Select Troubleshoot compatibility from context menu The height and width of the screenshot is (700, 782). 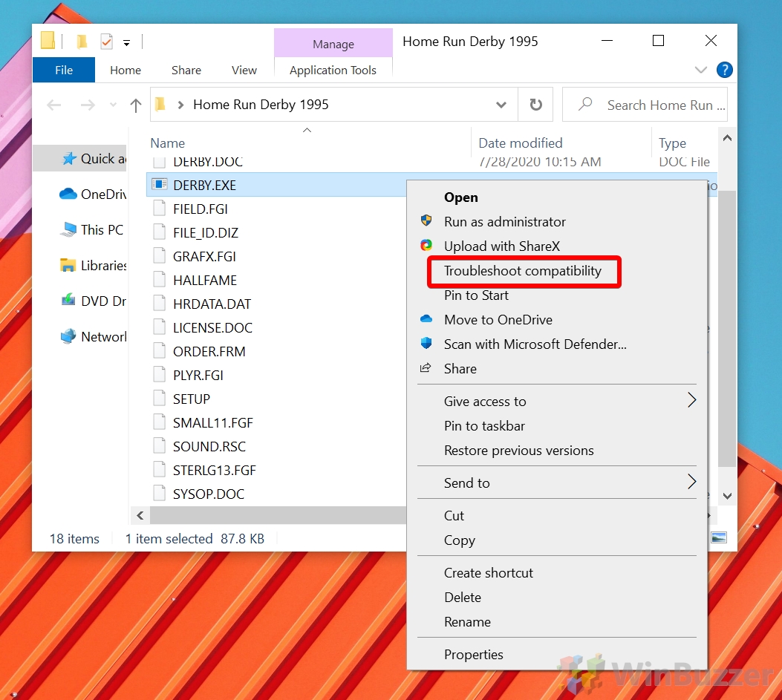(x=523, y=271)
